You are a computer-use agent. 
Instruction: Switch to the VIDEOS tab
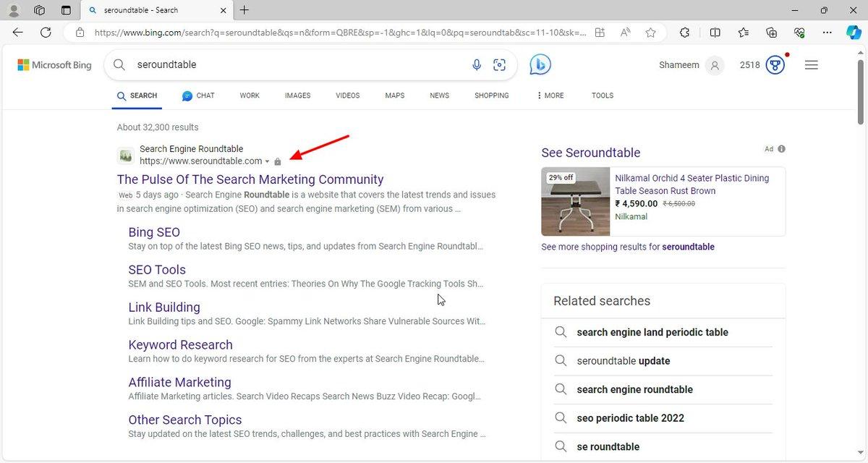[348, 95]
